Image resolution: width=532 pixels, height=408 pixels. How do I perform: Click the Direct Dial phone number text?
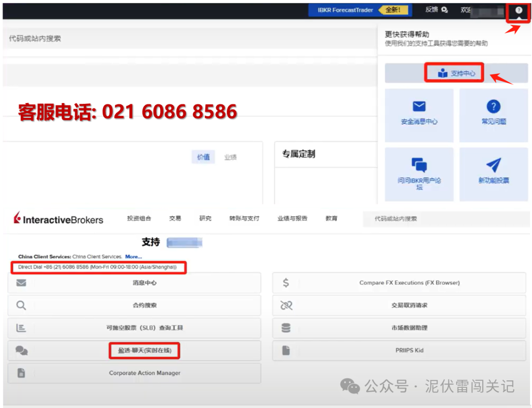(x=98, y=267)
